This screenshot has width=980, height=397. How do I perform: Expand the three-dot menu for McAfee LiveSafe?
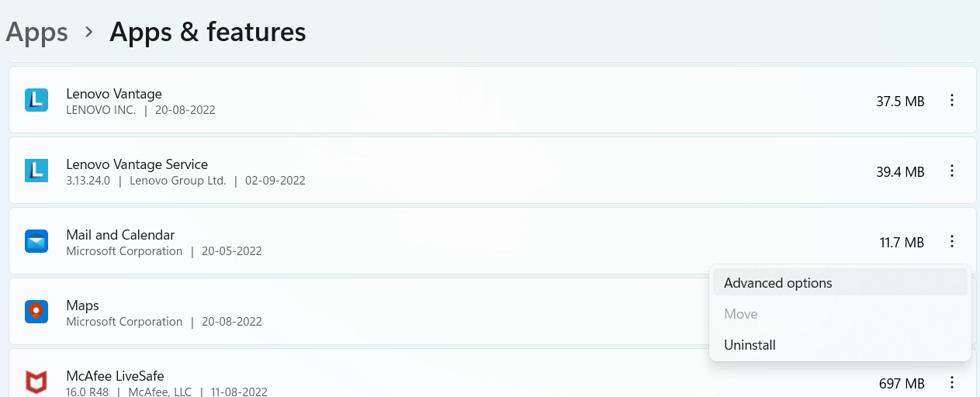[952, 383]
